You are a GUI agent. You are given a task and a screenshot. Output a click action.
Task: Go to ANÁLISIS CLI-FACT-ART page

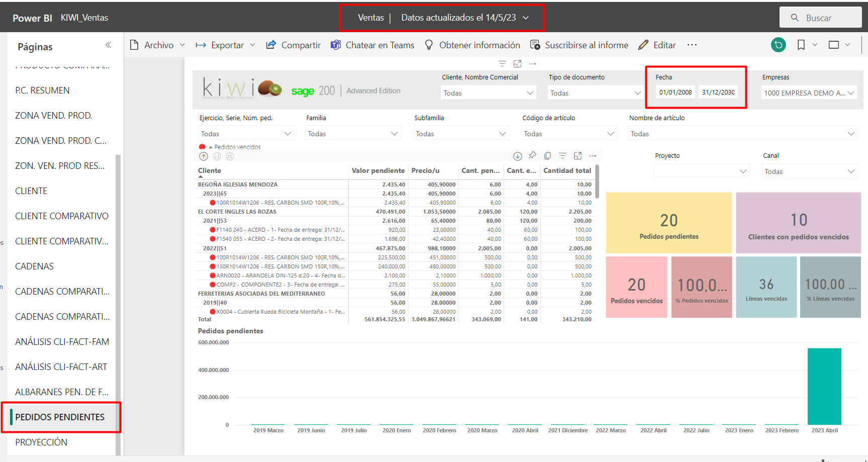click(x=61, y=367)
